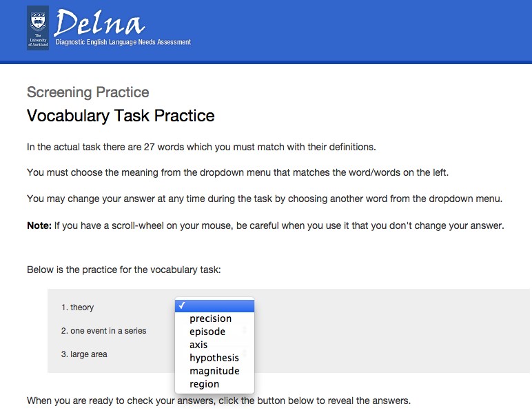The image size is (532, 415).
Task: Click 'Below is the practice for the vocabulary task' text
Action: [x=123, y=270]
